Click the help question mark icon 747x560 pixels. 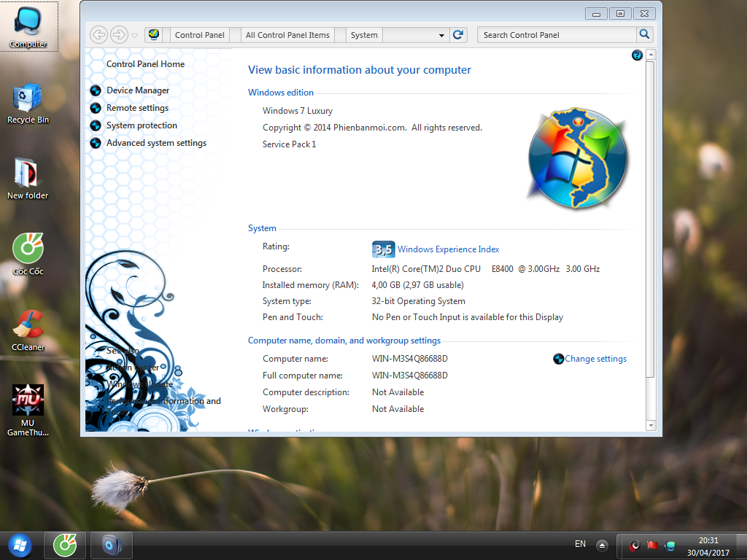point(637,55)
